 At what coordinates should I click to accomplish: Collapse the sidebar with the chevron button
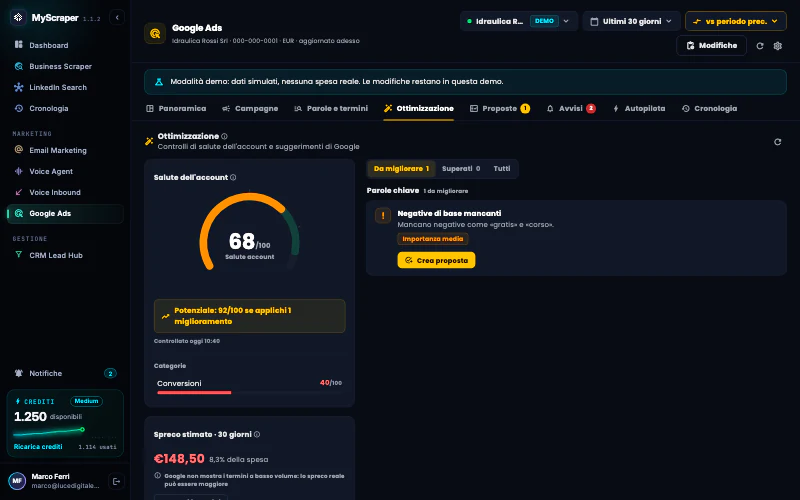[117, 17]
